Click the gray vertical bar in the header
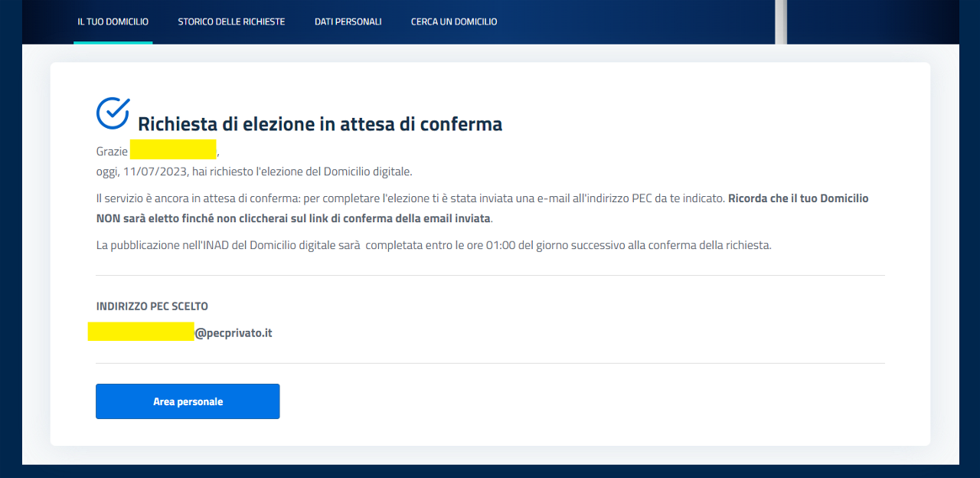 780,21
